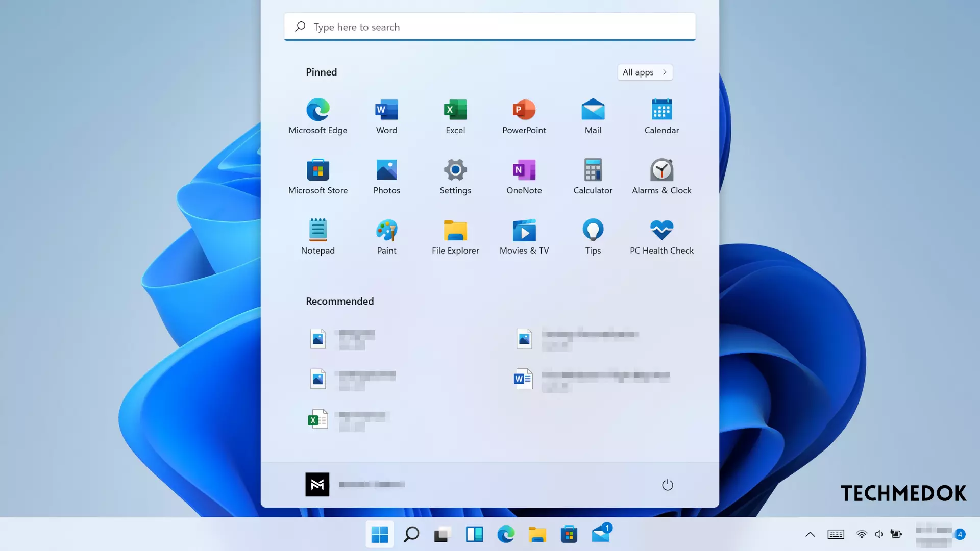
Task: Open the Mail pinned app
Action: [593, 116]
